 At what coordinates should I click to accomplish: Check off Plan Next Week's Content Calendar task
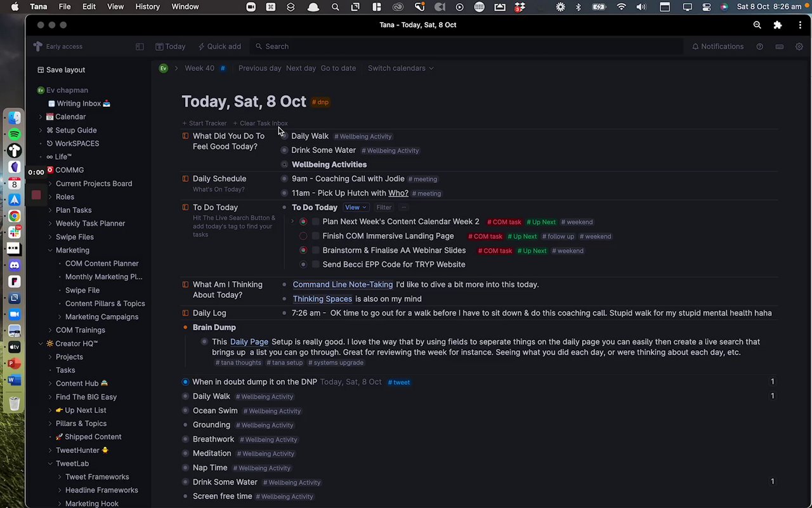click(315, 222)
